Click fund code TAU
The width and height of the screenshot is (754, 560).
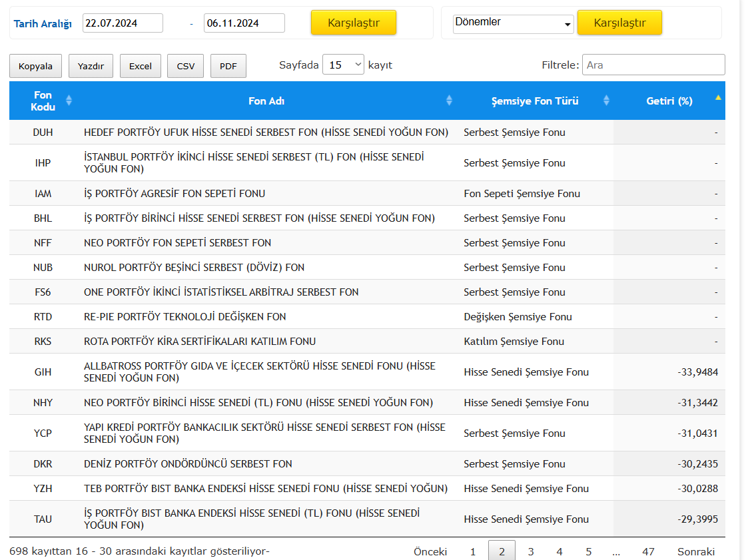click(43, 519)
